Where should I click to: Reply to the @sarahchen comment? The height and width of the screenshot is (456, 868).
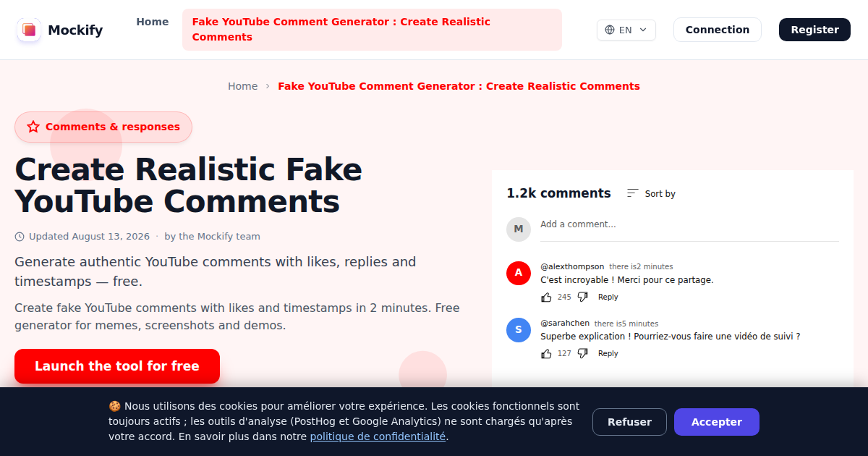click(x=608, y=353)
